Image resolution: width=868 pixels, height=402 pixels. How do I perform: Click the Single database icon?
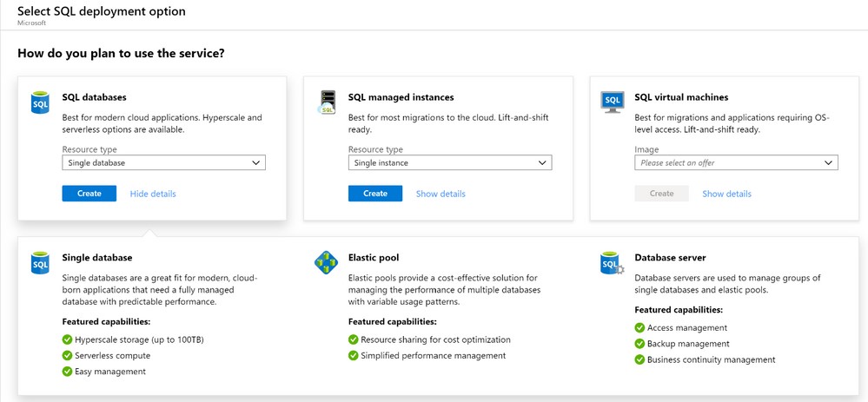click(x=40, y=263)
